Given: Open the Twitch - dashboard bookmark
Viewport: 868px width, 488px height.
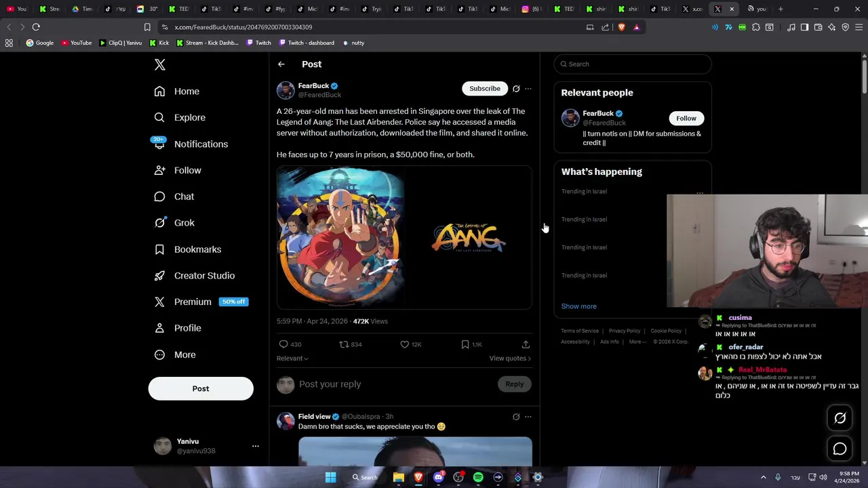Looking at the screenshot, I should click(x=306, y=43).
